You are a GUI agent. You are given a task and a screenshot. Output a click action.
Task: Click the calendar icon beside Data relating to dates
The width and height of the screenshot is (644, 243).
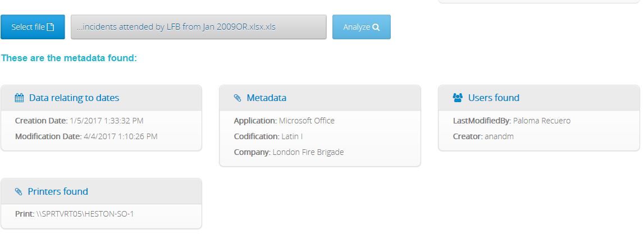(19, 98)
